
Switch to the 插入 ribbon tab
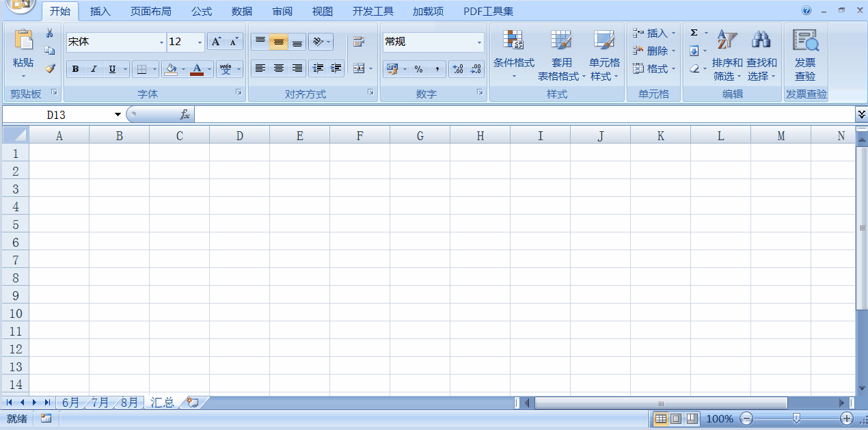[x=100, y=12]
